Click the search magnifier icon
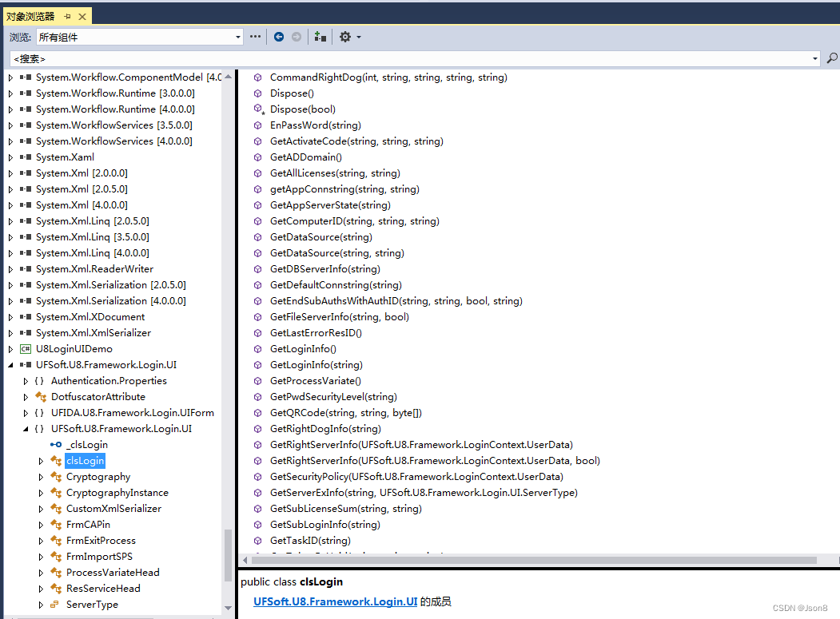 pos(831,58)
